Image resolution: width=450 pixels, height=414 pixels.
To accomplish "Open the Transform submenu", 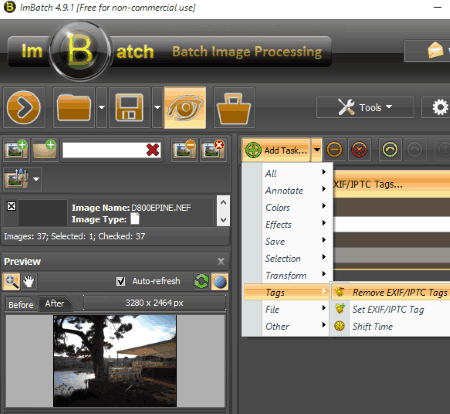I will click(288, 275).
